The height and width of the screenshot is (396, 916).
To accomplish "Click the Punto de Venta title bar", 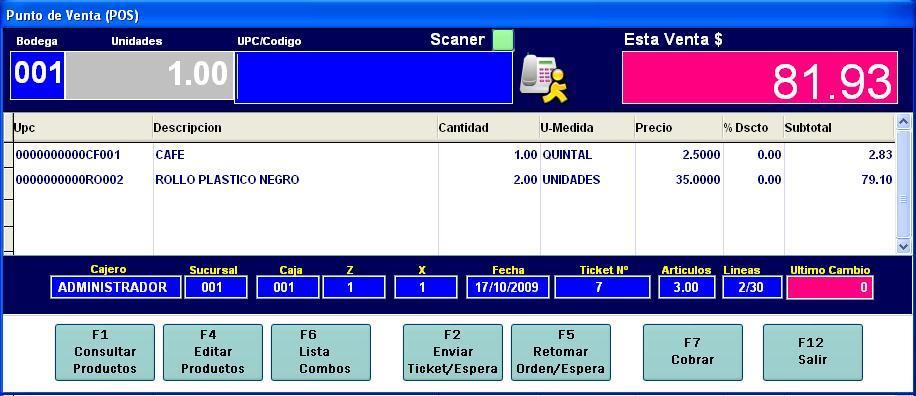I will point(458,15).
